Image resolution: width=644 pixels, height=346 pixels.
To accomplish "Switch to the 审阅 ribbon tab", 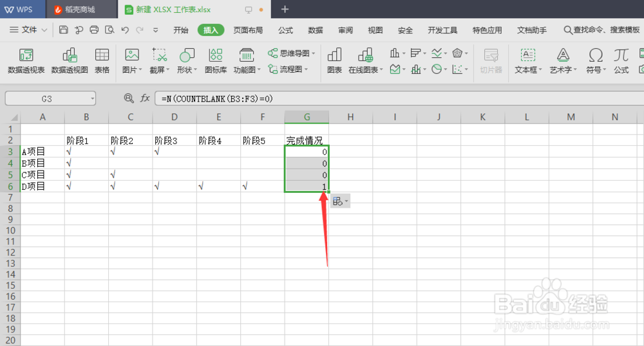I will coord(345,30).
